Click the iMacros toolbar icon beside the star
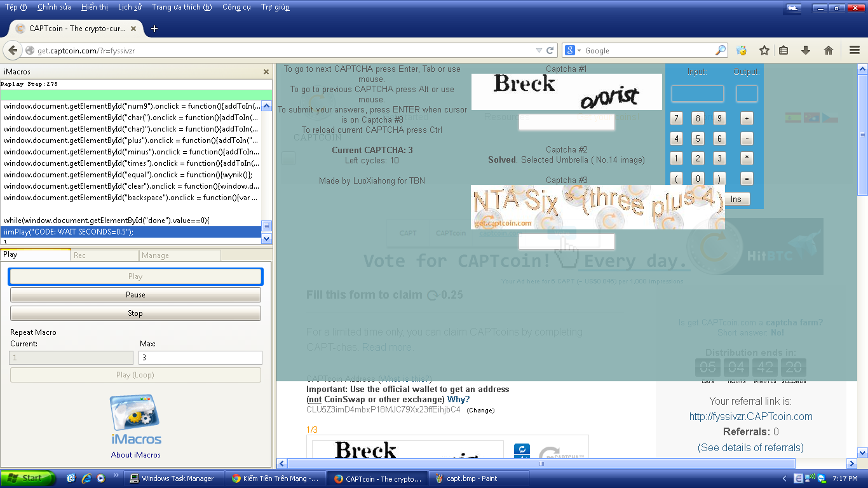The image size is (868, 488). coord(741,50)
